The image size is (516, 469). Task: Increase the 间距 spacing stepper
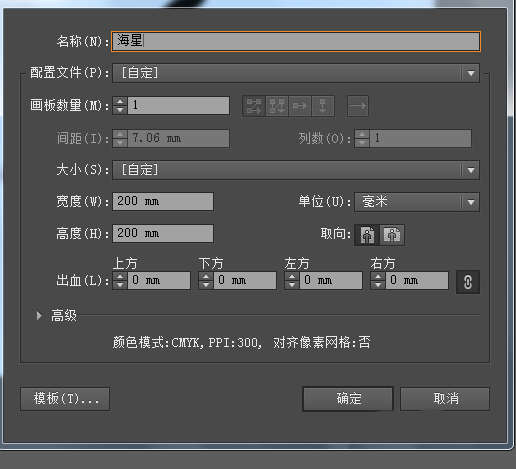click(x=120, y=134)
